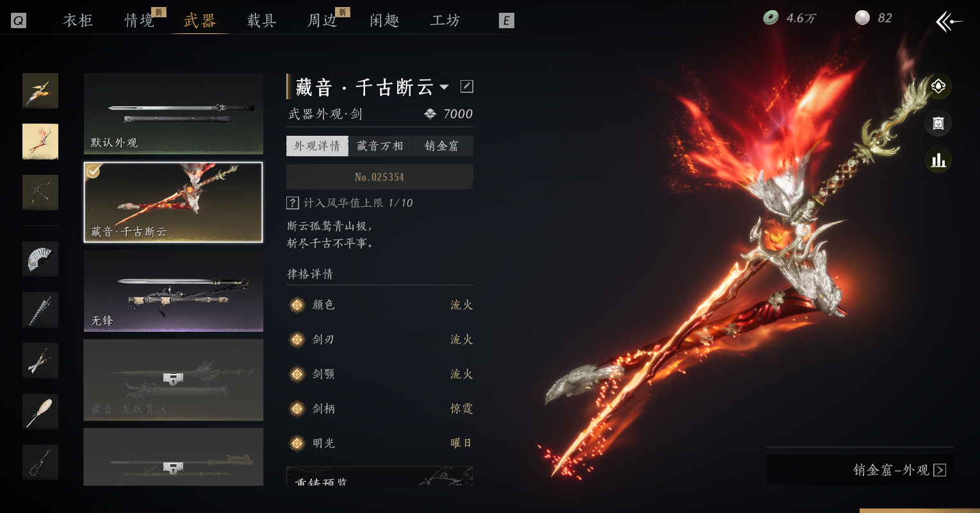Screen dimensions: 980x513
Task: Open the 藏音万相 tab
Action: 380,146
